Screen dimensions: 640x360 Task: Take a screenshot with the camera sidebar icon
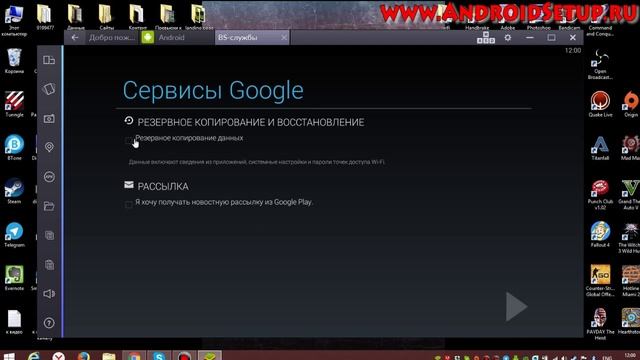49,119
